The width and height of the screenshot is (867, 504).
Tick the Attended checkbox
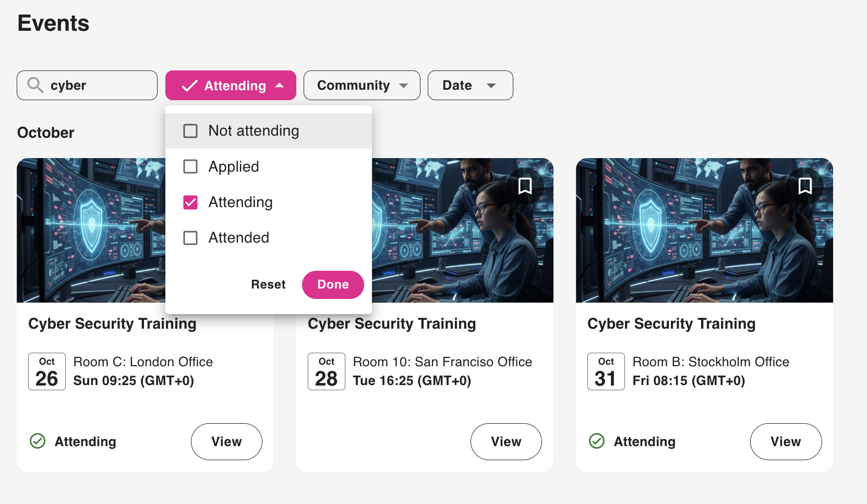[190, 238]
